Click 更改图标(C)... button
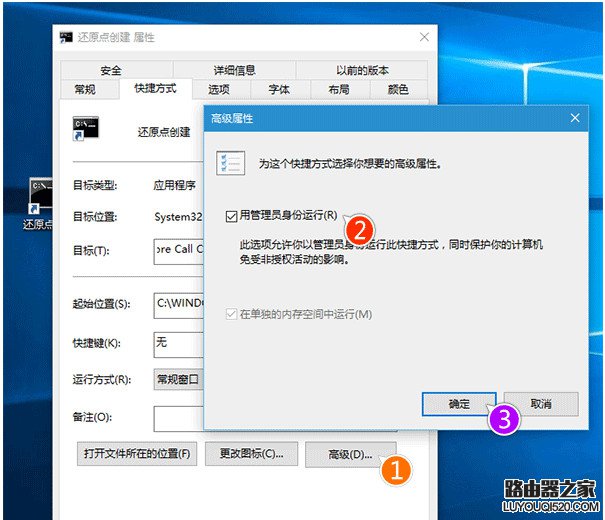This screenshot has width=605, height=520. click(252, 454)
